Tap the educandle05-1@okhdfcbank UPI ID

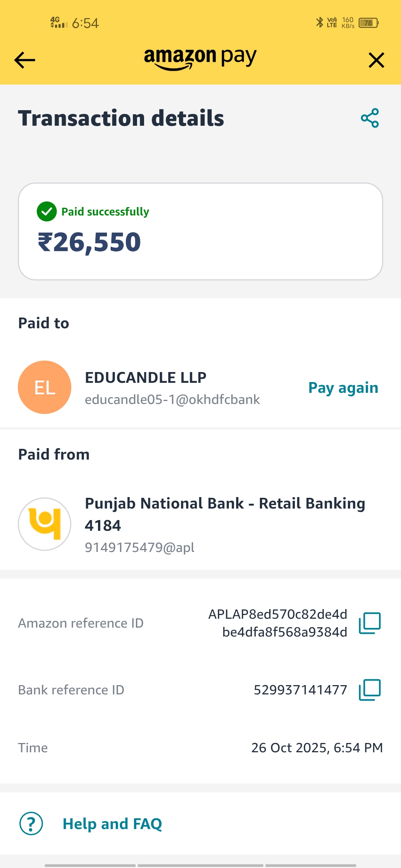click(x=172, y=400)
